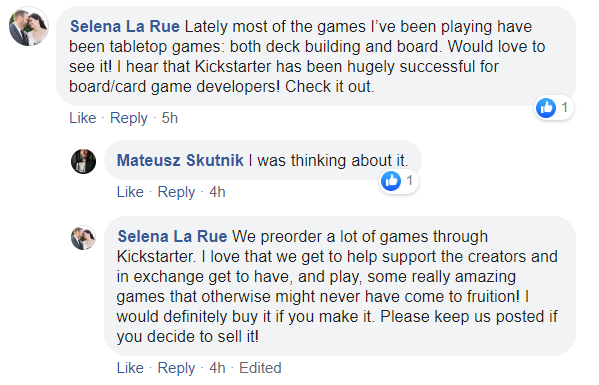Open Selena's small avatar on her reply
The height and width of the screenshot is (385, 599).
[x=83, y=238]
